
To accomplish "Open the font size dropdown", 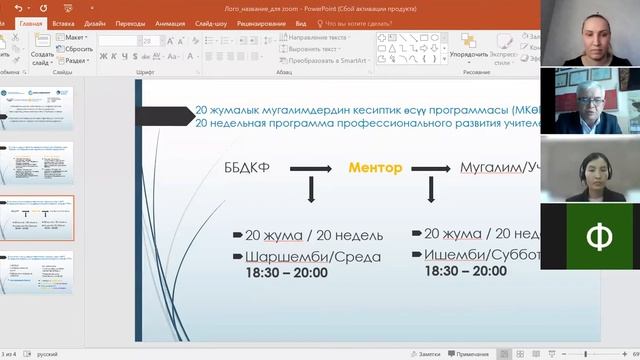I will (x=162, y=41).
